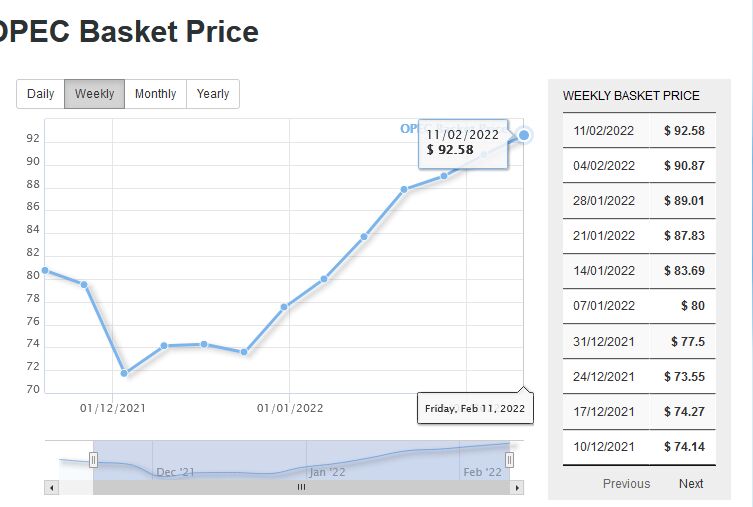Click the $ 74.14 price cell
The width and height of the screenshot is (753, 507).
click(x=684, y=446)
